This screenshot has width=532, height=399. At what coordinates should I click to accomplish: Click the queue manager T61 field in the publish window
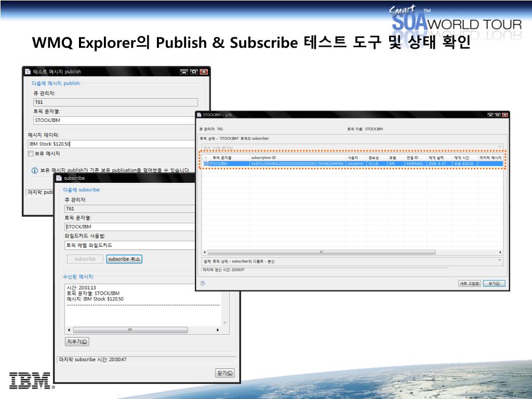(x=116, y=102)
